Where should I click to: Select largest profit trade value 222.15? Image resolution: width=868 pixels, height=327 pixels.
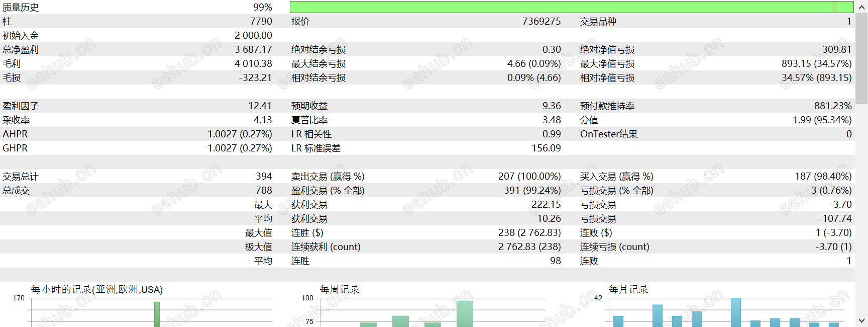click(546, 204)
